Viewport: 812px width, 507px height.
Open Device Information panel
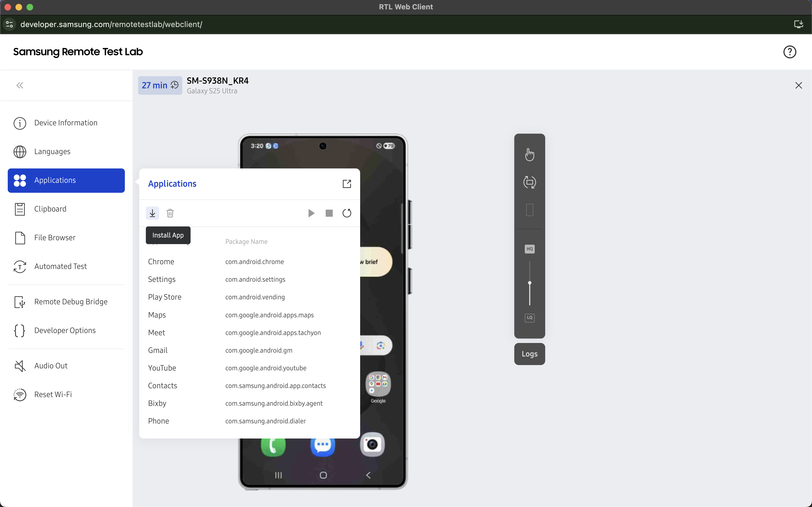(x=66, y=123)
